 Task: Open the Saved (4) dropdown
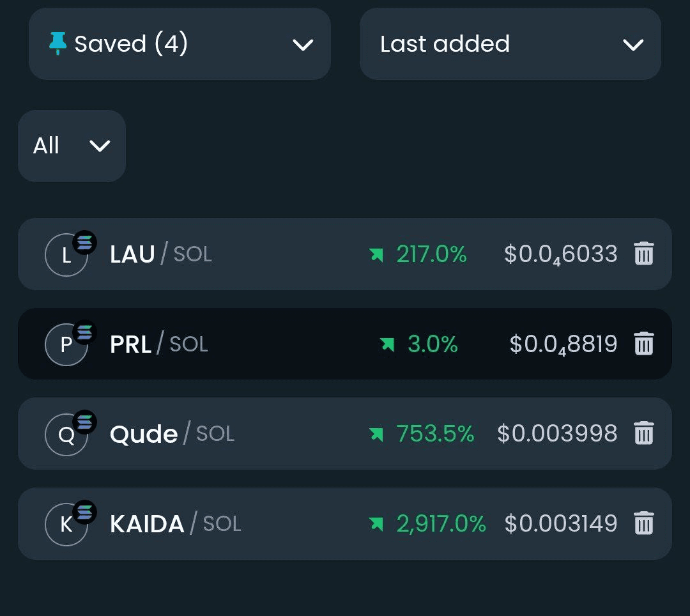(180, 44)
